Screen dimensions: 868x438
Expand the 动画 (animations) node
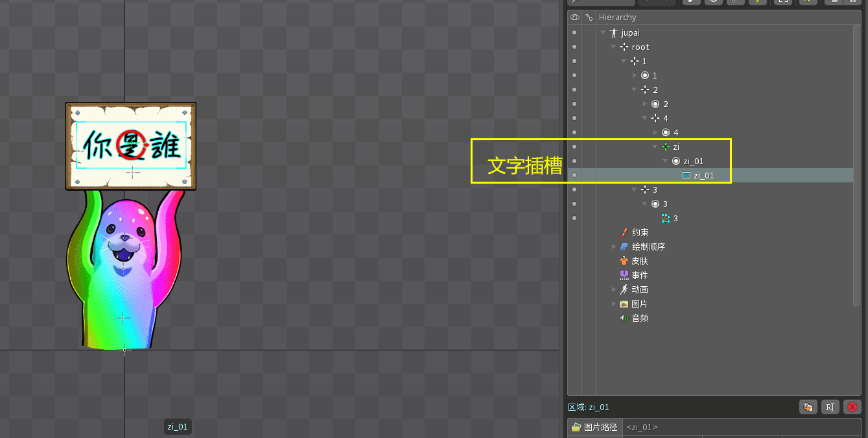(x=614, y=289)
